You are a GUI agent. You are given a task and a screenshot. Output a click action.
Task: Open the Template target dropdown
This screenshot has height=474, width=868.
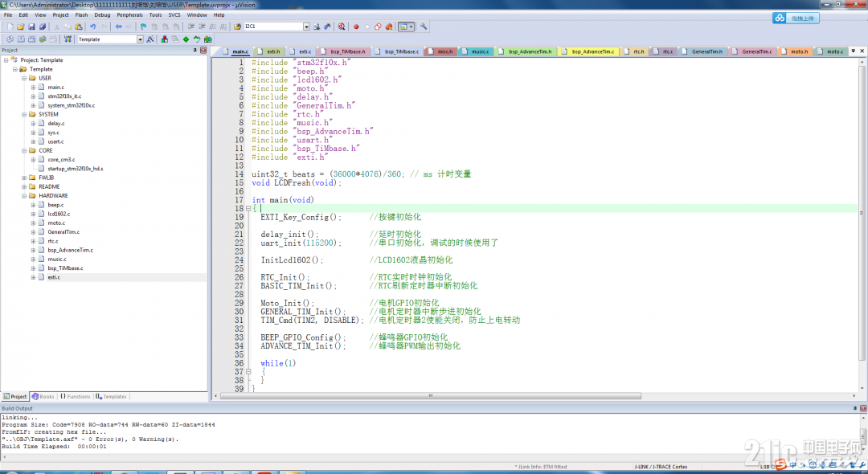coord(140,39)
